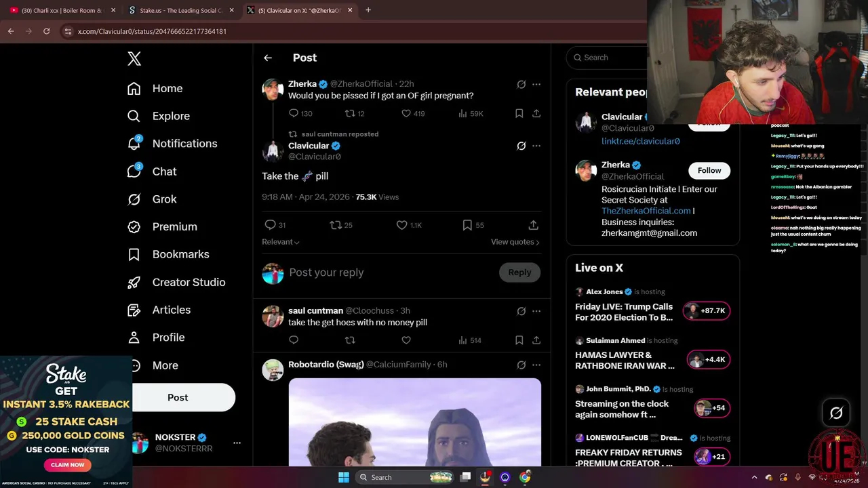Viewport: 868px width, 488px height.
Task: Click the grey Reply button
Action: 519,272
